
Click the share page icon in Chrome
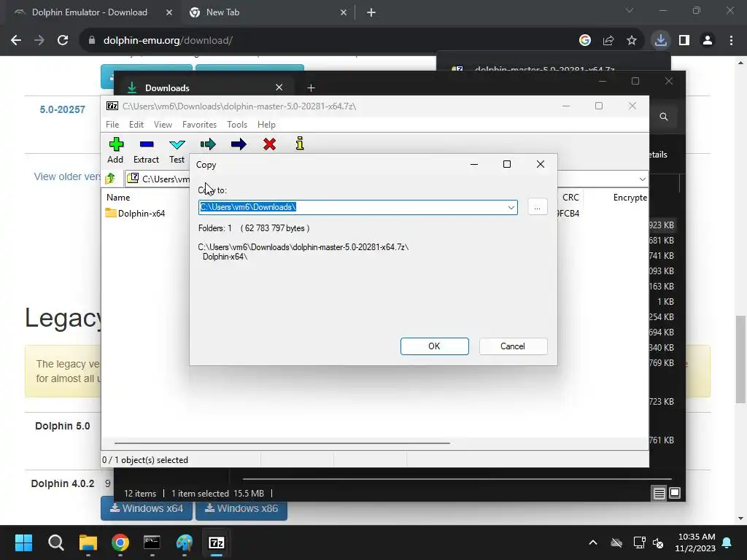click(x=608, y=41)
